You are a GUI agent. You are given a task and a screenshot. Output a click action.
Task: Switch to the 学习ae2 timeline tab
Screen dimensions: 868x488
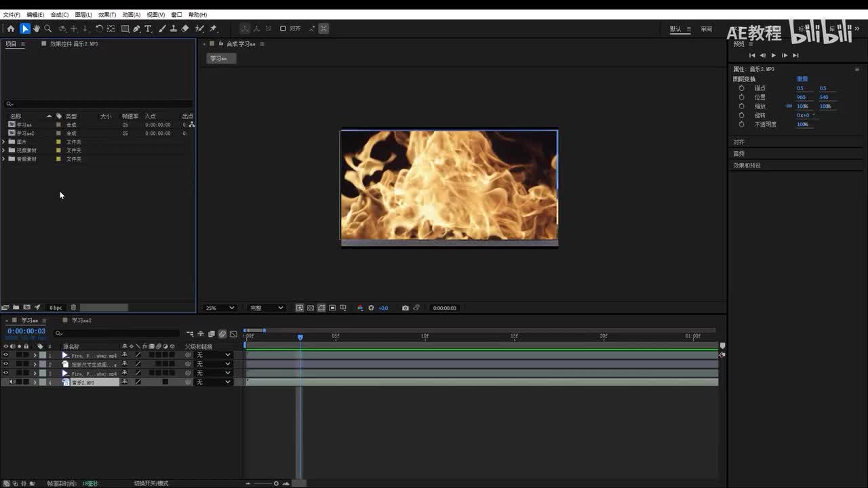(x=81, y=321)
